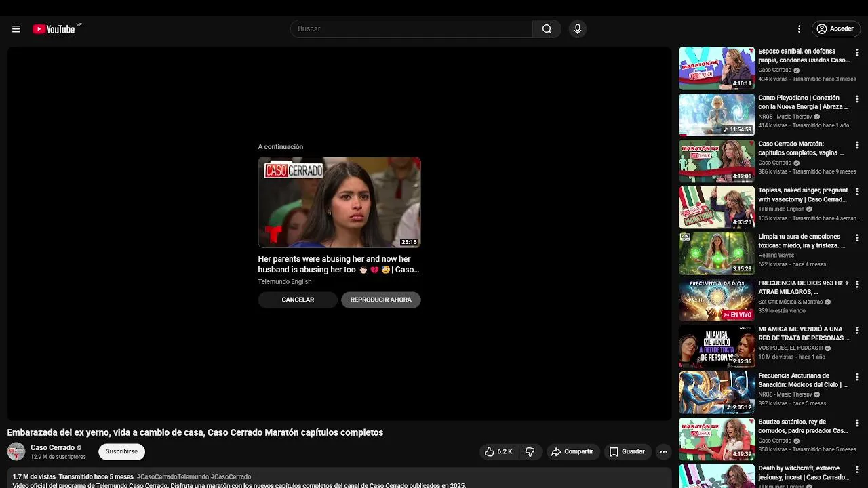Open more actions ellipsis below video
This screenshot has width=868, height=488.
(x=664, y=451)
